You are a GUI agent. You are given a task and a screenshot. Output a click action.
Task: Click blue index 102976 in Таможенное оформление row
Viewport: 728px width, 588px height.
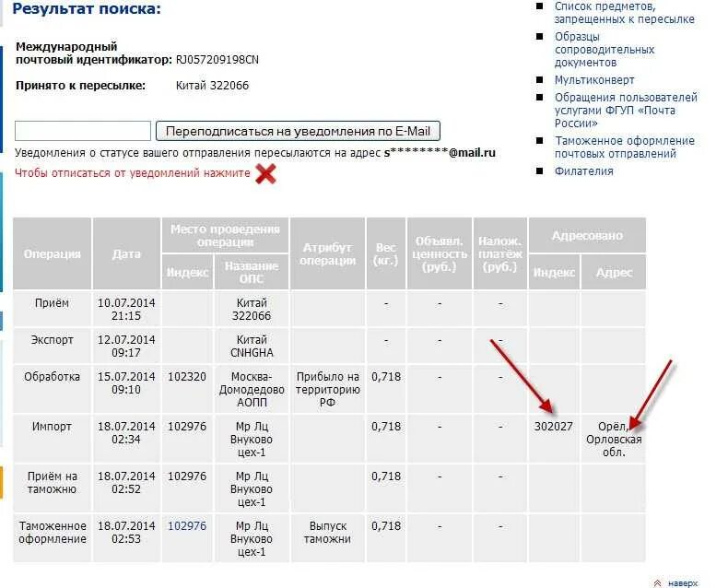(x=187, y=525)
